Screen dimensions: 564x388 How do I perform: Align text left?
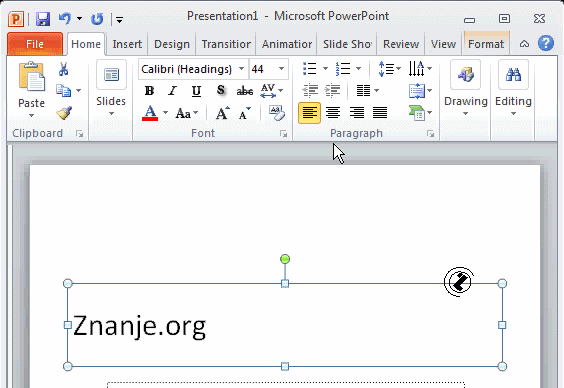309,113
